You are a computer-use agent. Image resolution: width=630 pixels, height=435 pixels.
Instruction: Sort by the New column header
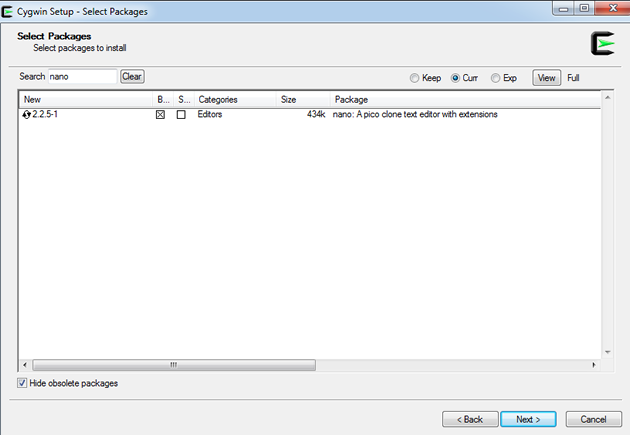click(x=86, y=100)
